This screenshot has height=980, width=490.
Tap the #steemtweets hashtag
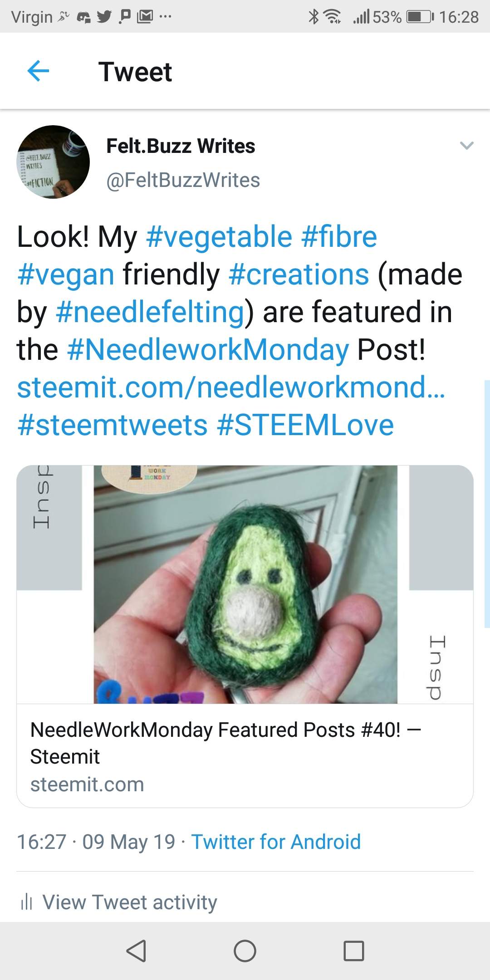coord(113,425)
